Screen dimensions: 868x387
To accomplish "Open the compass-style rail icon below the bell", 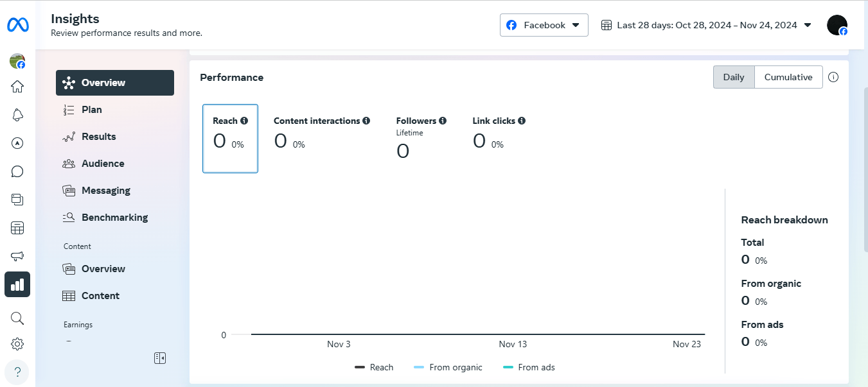I will 17,143.
